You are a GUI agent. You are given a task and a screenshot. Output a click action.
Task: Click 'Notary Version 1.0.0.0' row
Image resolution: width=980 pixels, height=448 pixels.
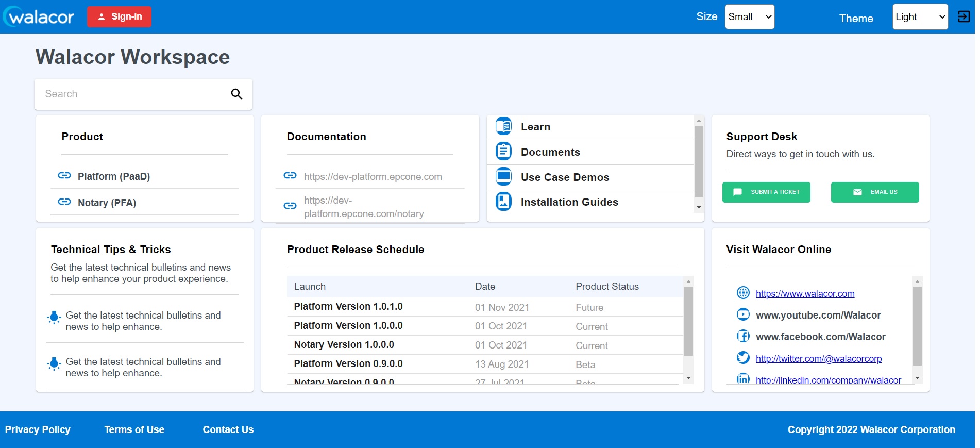(x=485, y=345)
